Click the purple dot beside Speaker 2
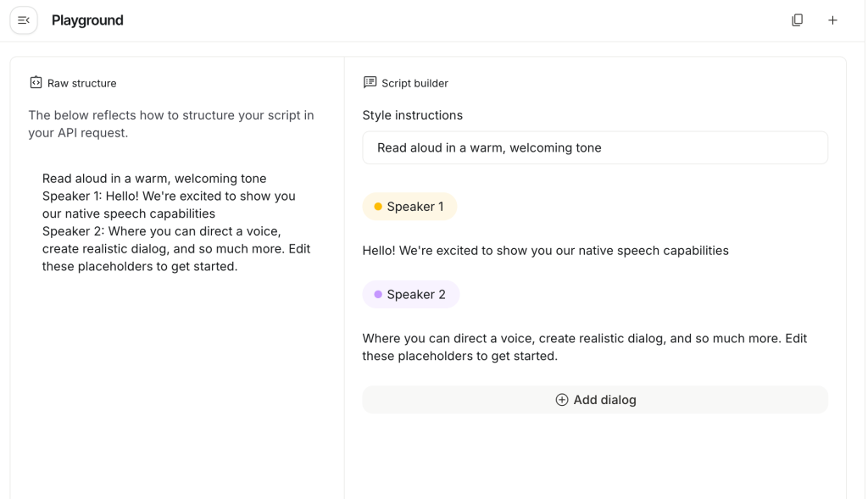Viewport: 868px width, 499px height. pos(378,295)
